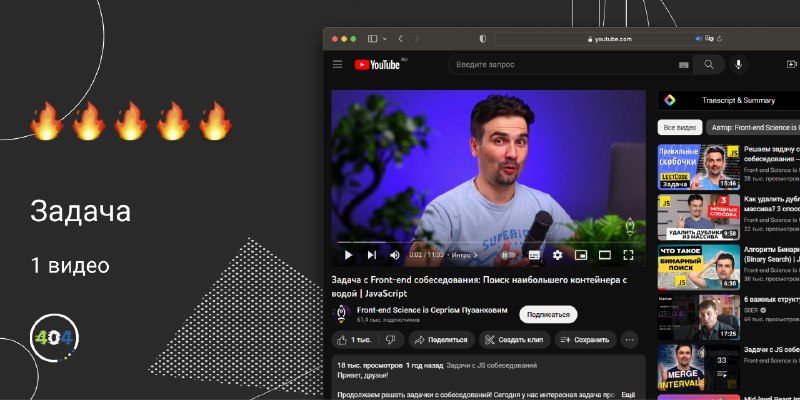Enable miniplayer mode

point(581,255)
